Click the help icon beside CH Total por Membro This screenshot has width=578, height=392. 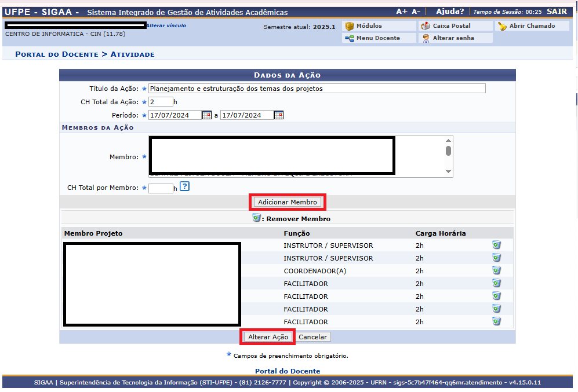pyautogui.click(x=184, y=186)
